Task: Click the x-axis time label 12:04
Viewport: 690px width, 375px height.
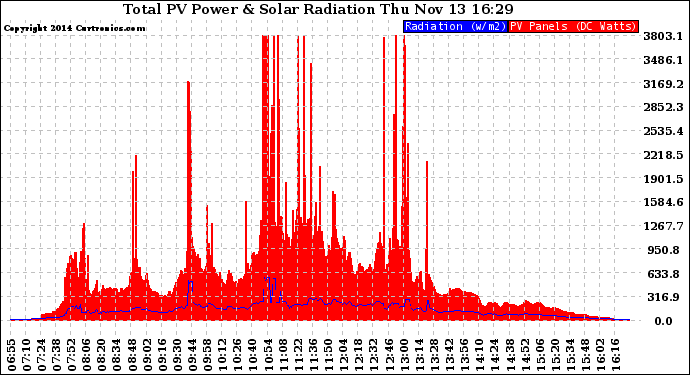Action: [x=344, y=356]
